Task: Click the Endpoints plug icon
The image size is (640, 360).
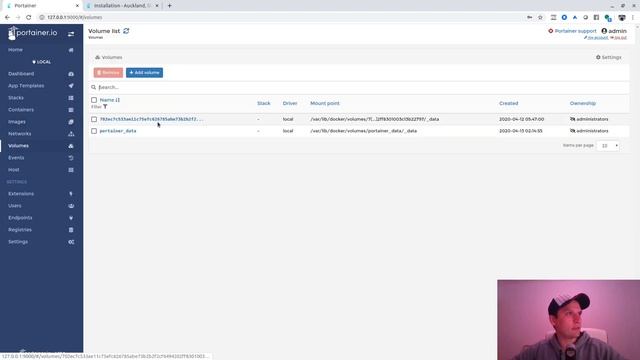Action: click(71, 218)
